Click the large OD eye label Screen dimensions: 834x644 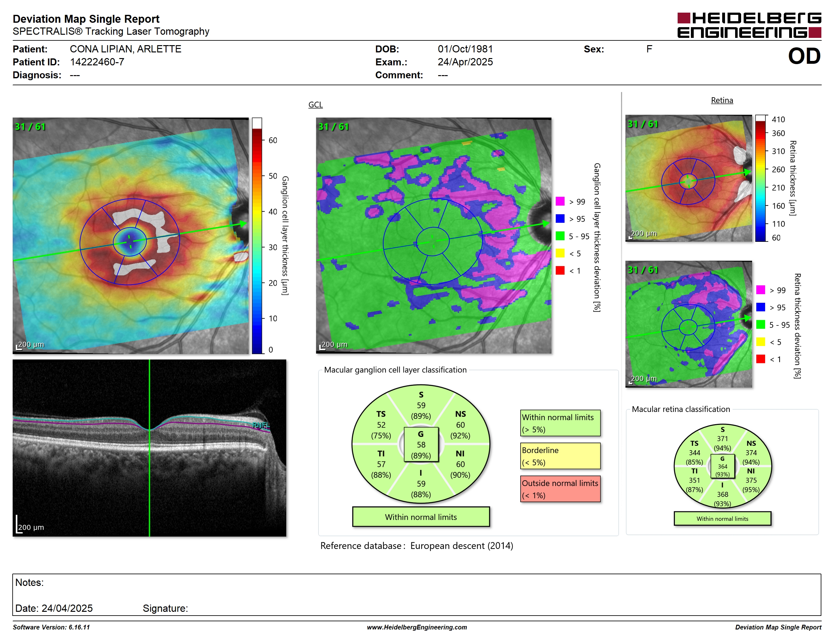(x=804, y=56)
